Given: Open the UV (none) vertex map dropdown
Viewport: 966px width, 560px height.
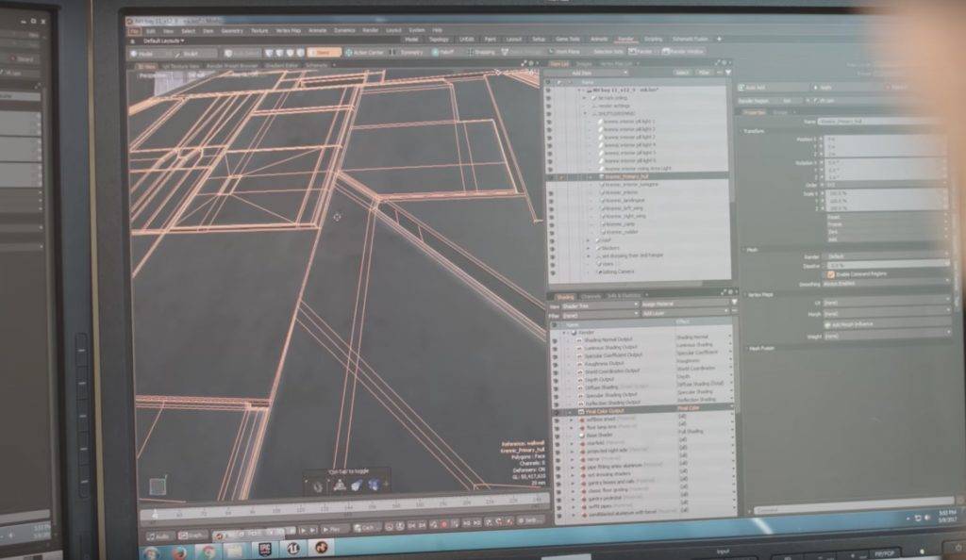Looking at the screenshot, I should [886, 303].
